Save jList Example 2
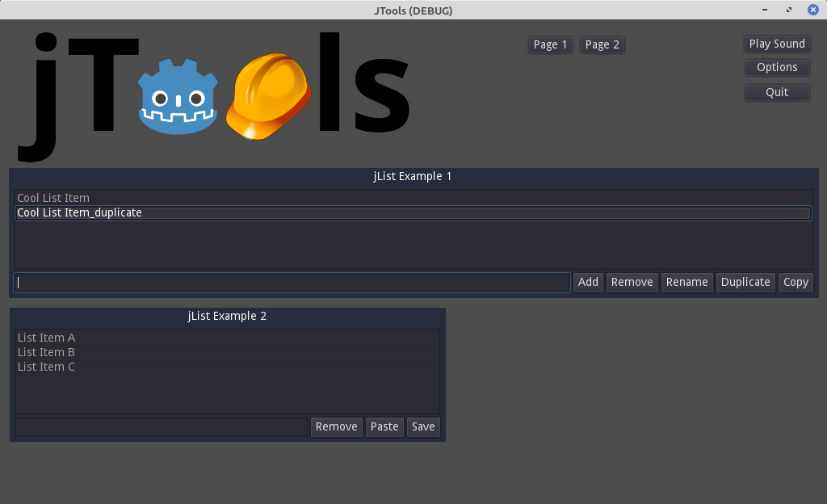 423,427
